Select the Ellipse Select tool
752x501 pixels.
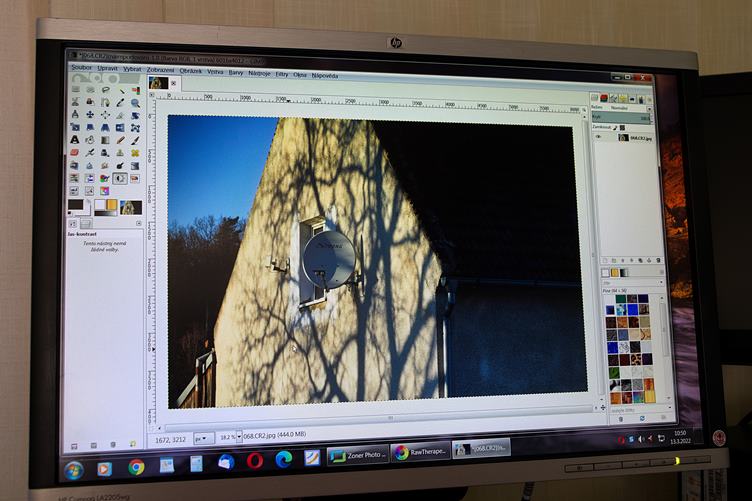(90, 90)
